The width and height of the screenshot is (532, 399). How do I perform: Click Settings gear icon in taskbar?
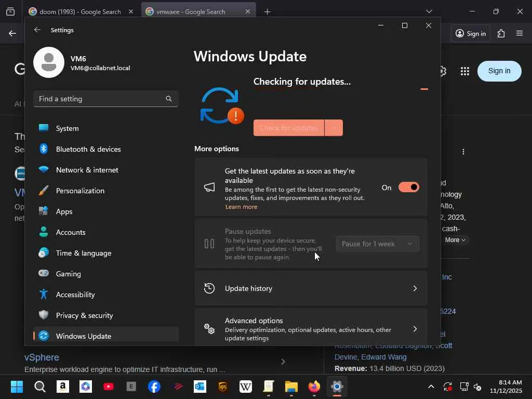click(x=337, y=387)
